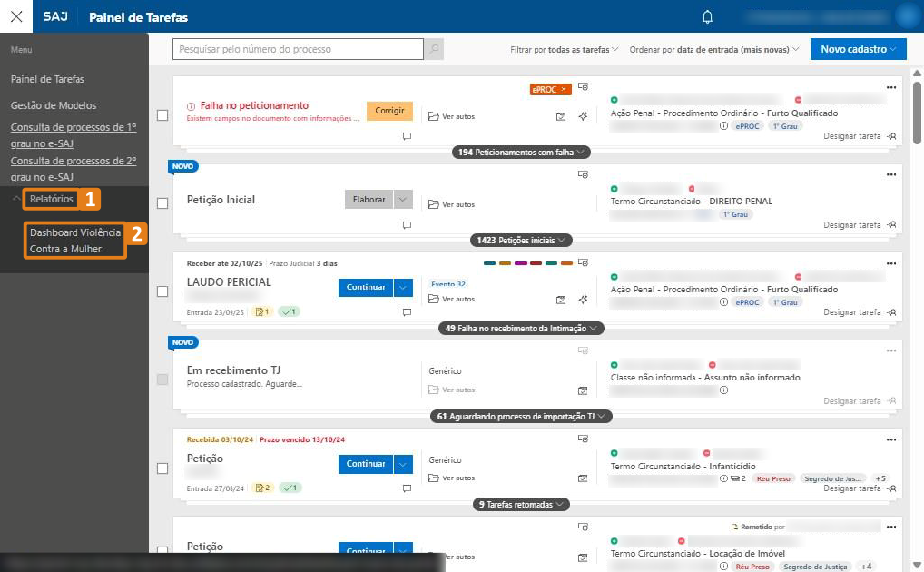Image resolution: width=924 pixels, height=572 pixels.
Task: Open the Continuar split-button dropdown on LAUDO PERICIAL
Action: 403,286
